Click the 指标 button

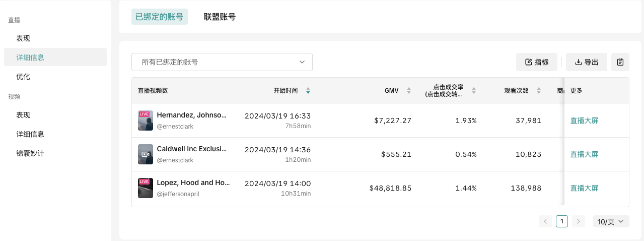point(536,62)
